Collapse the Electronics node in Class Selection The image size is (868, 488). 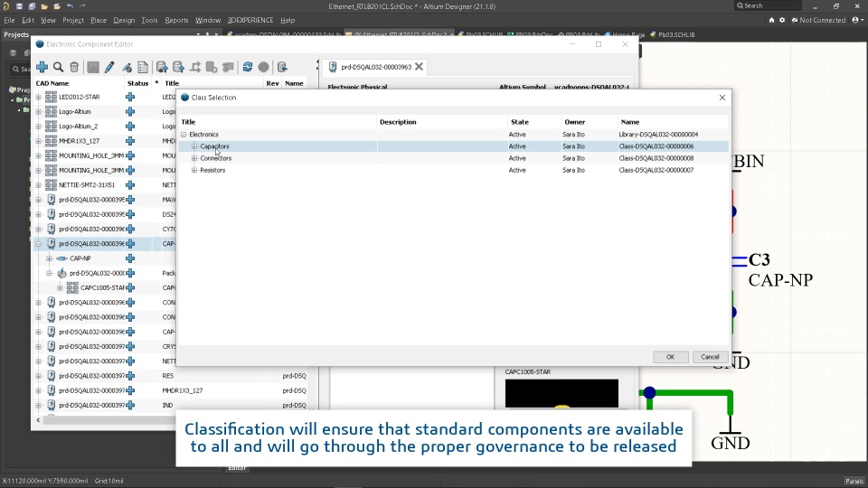184,135
